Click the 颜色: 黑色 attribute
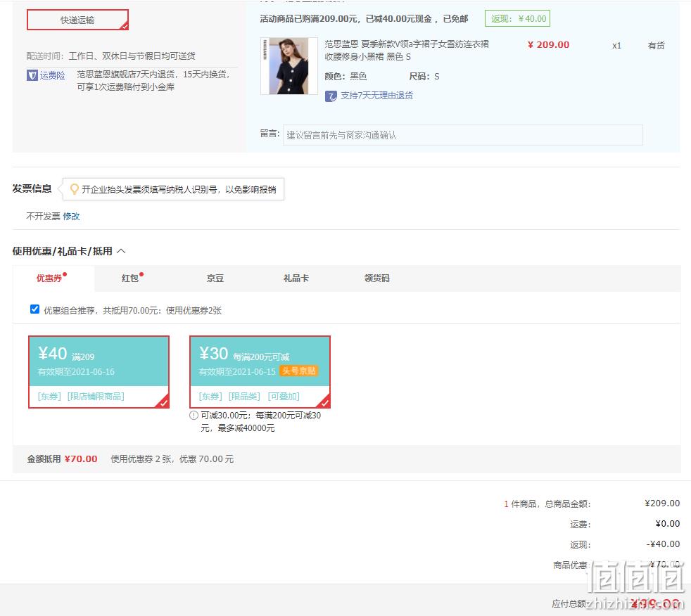691x616 pixels. [x=345, y=76]
